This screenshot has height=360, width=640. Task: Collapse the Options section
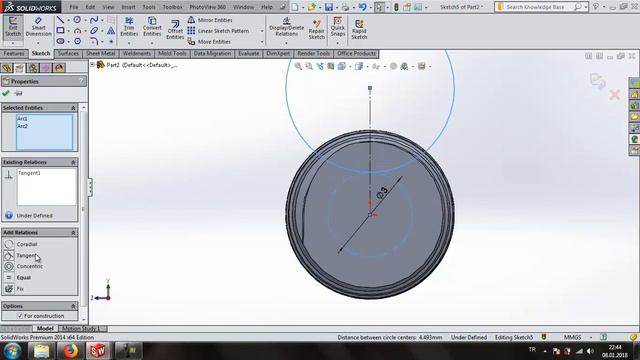click(73, 306)
